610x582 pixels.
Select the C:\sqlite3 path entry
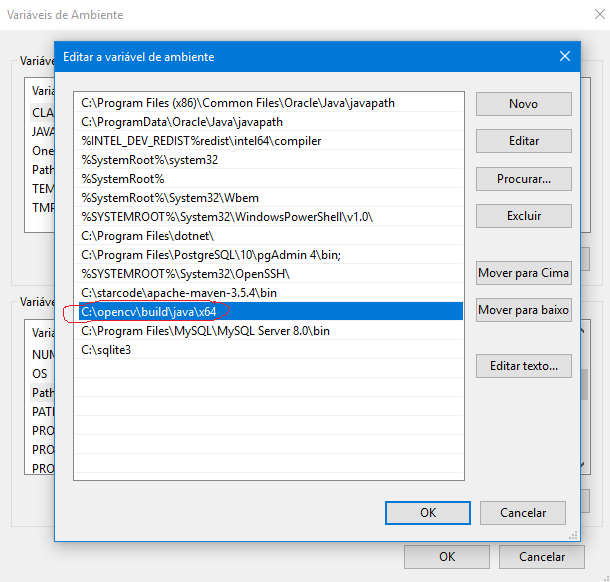(x=107, y=349)
